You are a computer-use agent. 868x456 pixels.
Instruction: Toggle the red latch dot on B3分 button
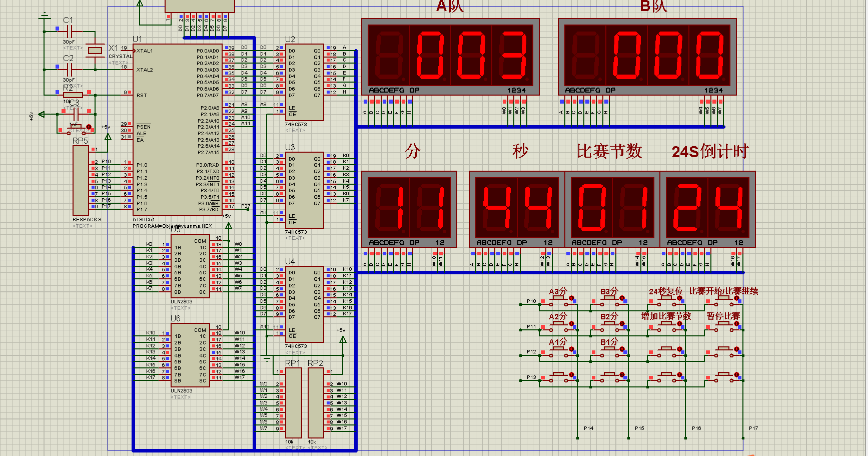tap(622, 298)
